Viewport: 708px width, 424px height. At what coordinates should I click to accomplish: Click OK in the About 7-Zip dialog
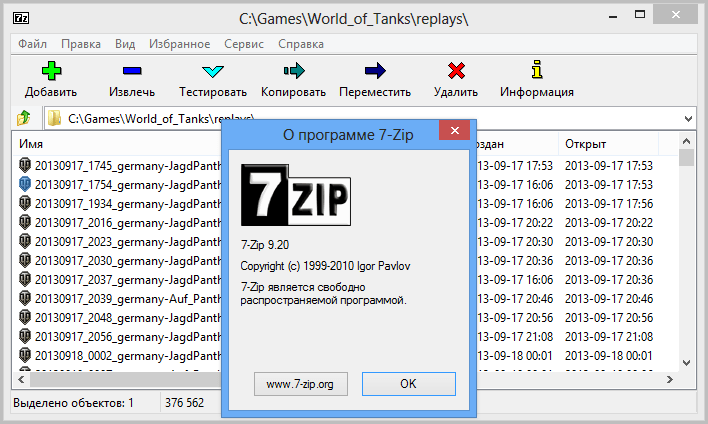click(409, 384)
